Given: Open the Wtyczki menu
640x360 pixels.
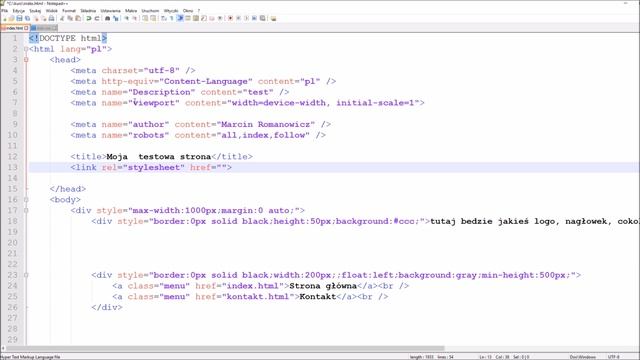Looking at the screenshot, I should [x=171, y=11].
